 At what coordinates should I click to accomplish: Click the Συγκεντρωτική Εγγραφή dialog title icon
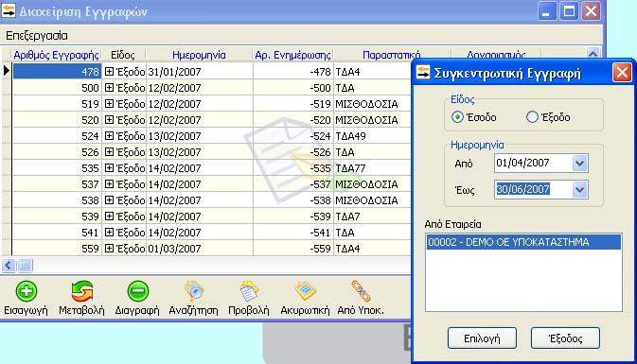423,73
